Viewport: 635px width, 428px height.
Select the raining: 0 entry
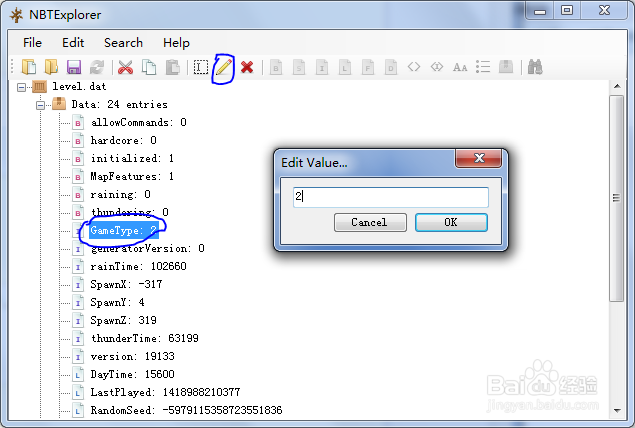click(x=120, y=194)
